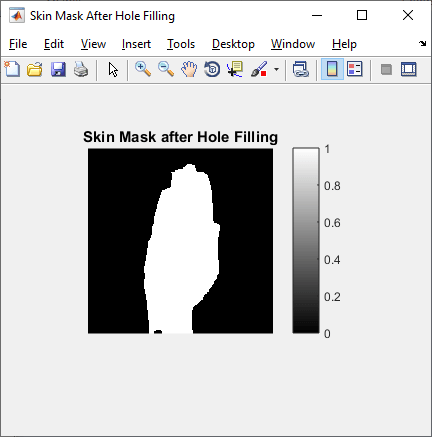The image size is (433, 437).
Task: Click the Link Plot icon
Action: [301, 69]
